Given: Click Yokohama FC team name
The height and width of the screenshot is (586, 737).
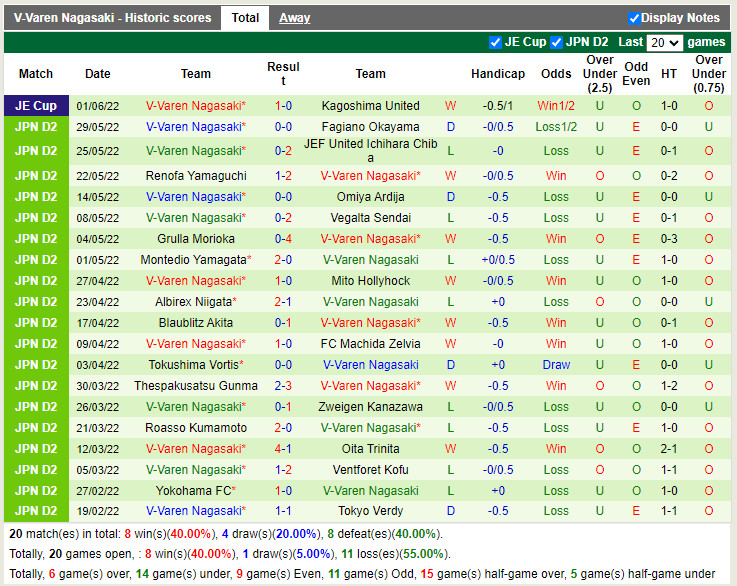Looking at the screenshot, I should 193,491.
